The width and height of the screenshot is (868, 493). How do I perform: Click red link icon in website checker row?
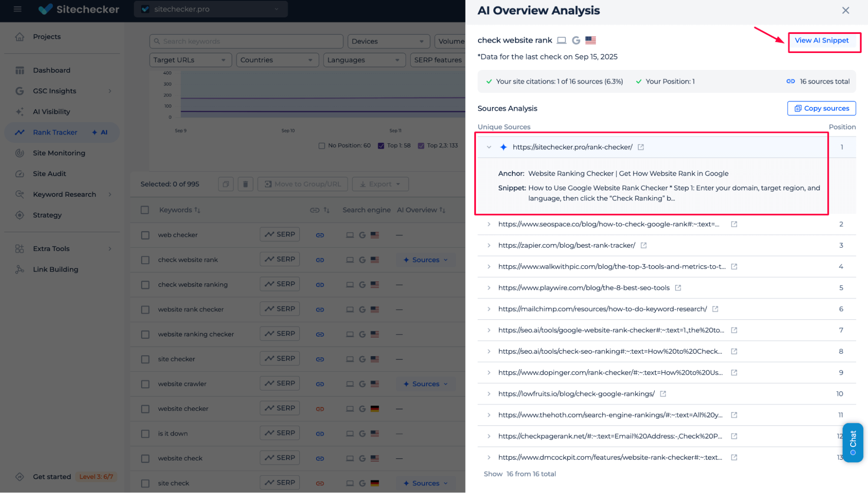point(320,409)
